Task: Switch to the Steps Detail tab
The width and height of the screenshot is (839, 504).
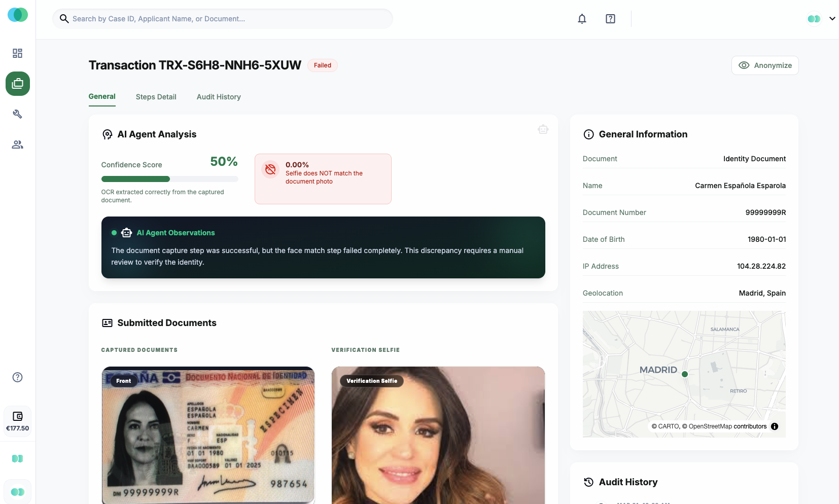Action: [x=156, y=97]
